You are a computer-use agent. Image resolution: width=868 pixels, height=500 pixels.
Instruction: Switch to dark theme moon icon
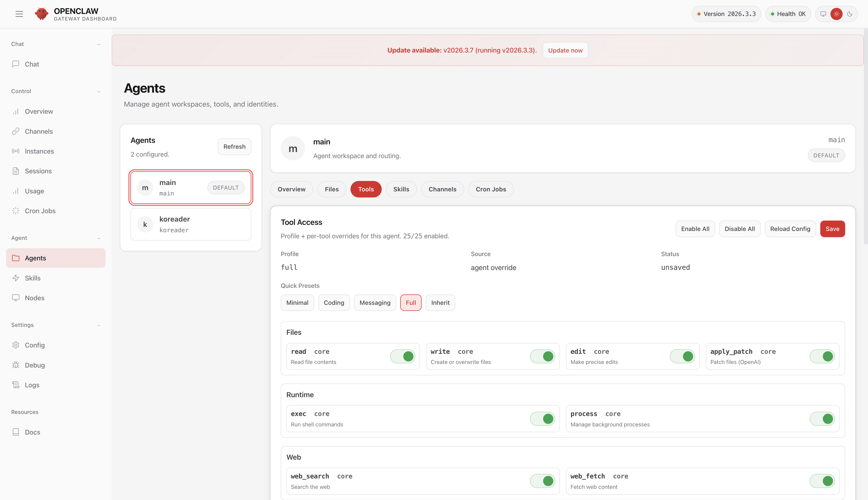click(849, 14)
